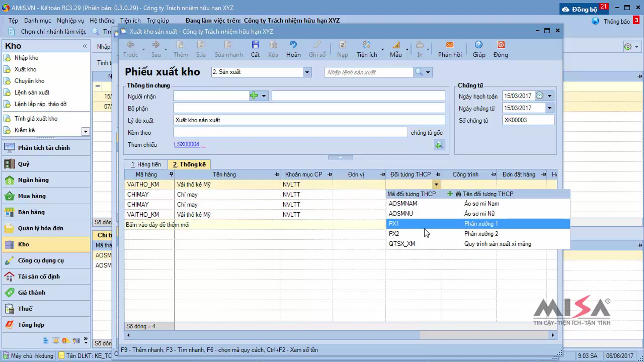Open Lệnh sản xuất in the sidebar
The width and height of the screenshot is (644, 362).
[x=32, y=92]
